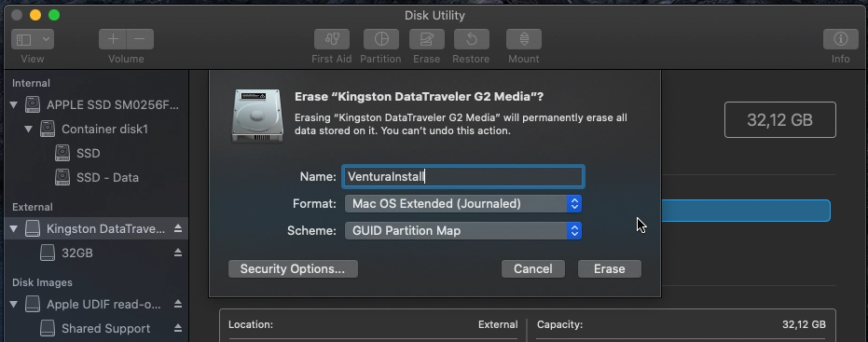Open the Scheme dropdown menu
Screen dimensions: 868x342
(462, 231)
